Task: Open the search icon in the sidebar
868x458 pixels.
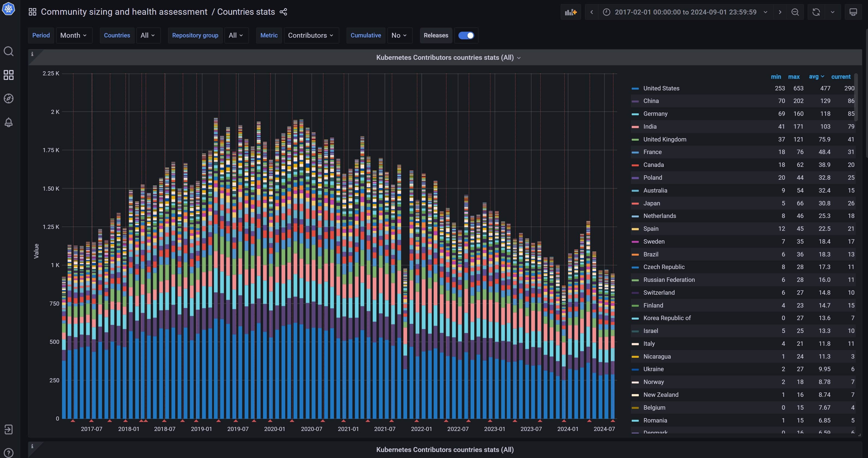Action: point(8,51)
